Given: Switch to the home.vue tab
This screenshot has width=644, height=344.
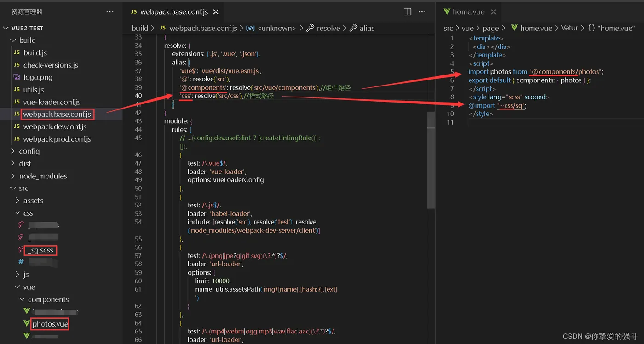Looking at the screenshot, I should pos(468,12).
